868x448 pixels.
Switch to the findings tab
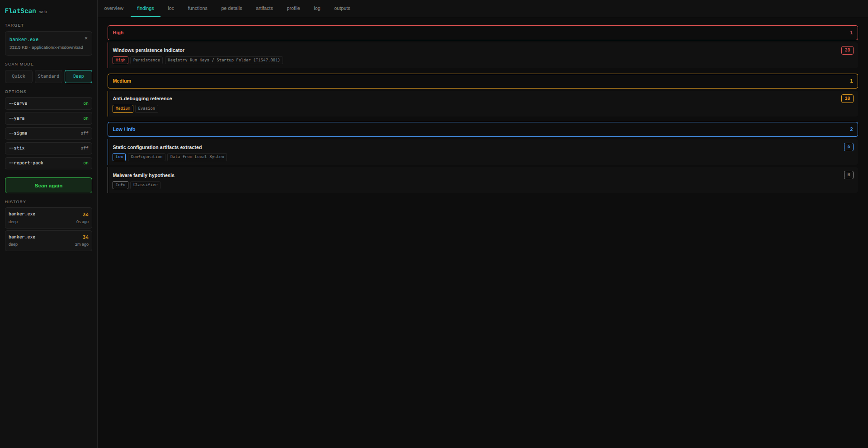pyautogui.click(x=146, y=9)
